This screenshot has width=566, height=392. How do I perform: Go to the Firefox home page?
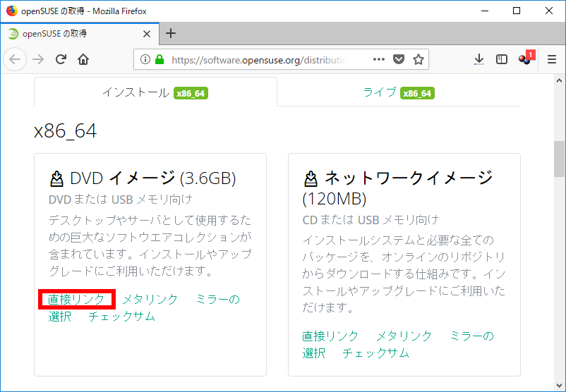click(83, 59)
